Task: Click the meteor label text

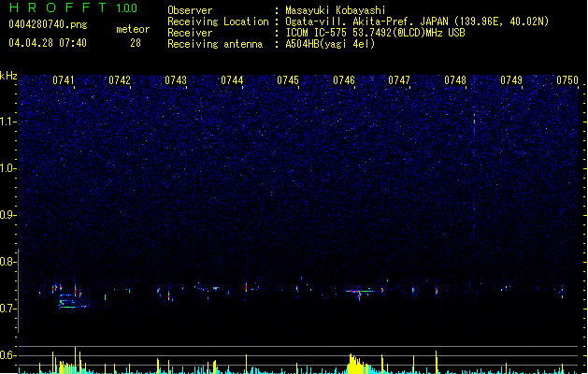Action: (x=133, y=29)
